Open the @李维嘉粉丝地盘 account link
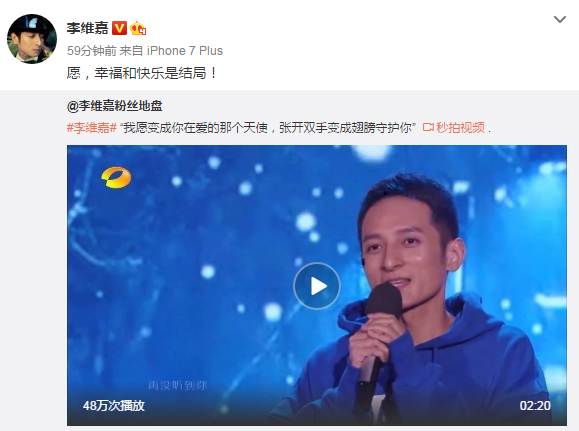 click(x=114, y=106)
